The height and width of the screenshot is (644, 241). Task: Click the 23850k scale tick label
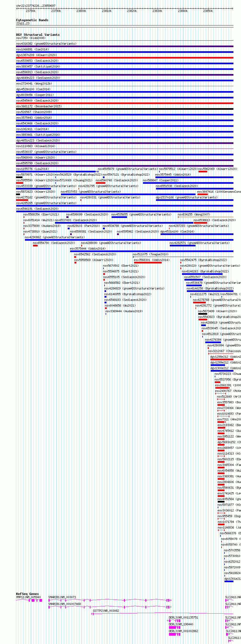coord(208,11)
